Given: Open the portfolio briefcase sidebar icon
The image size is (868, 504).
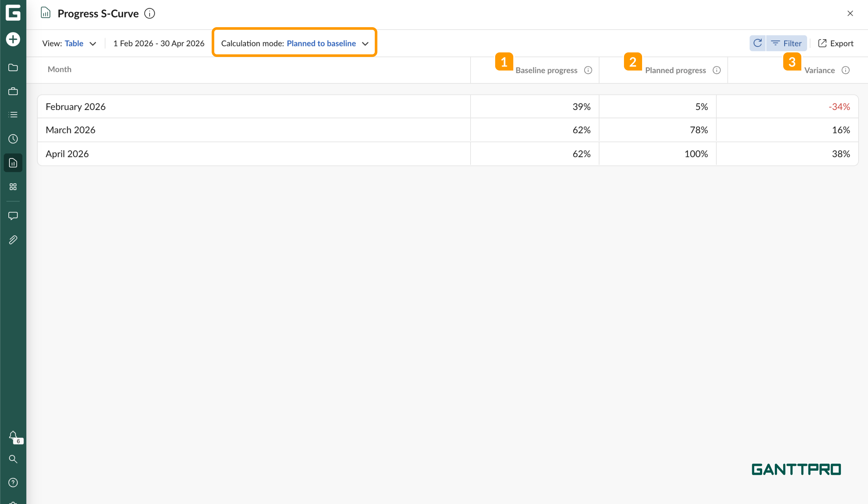Looking at the screenshot, I should pos(13,91).
